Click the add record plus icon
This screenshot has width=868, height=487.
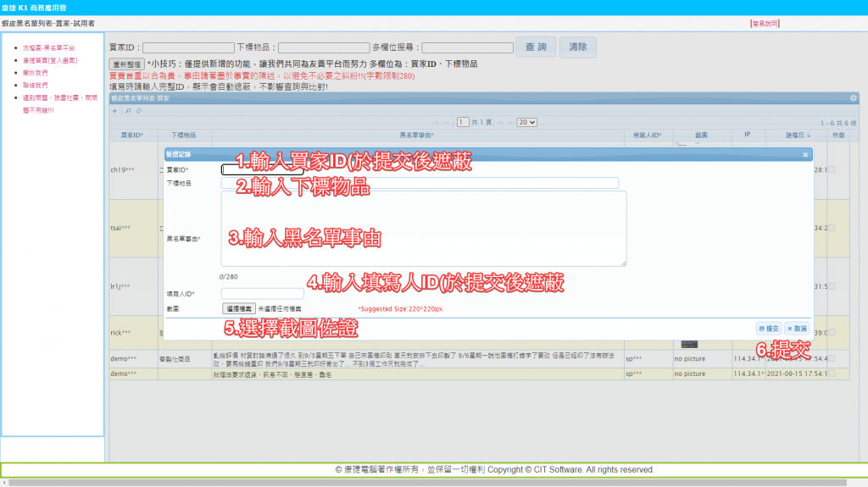pos(115,111)
